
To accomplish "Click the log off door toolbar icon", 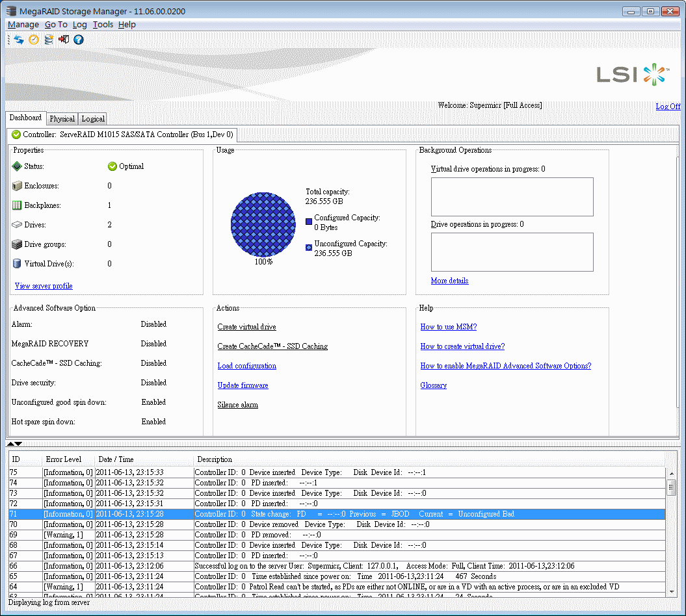I will coord(64,40).
